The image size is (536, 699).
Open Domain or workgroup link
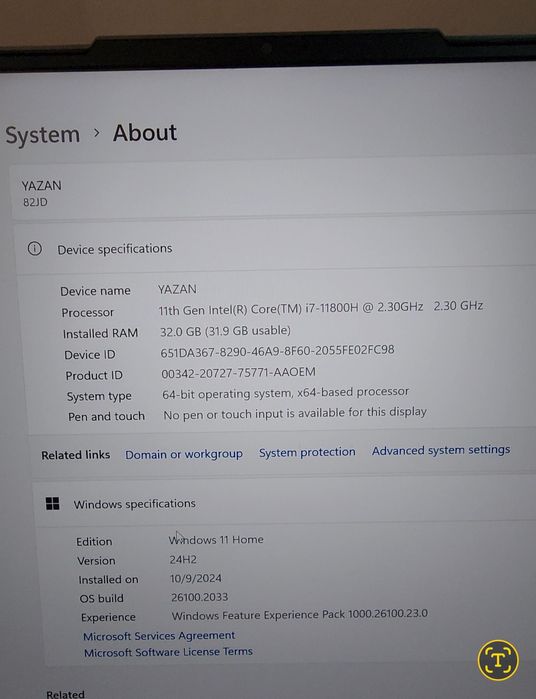pyautogui.click(x=184, y=454)
